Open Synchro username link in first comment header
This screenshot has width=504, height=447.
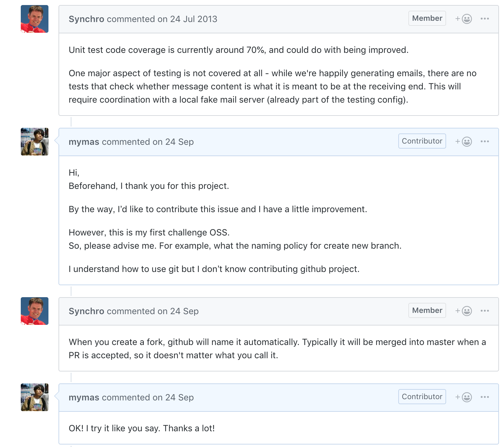(x=87, y=19)
